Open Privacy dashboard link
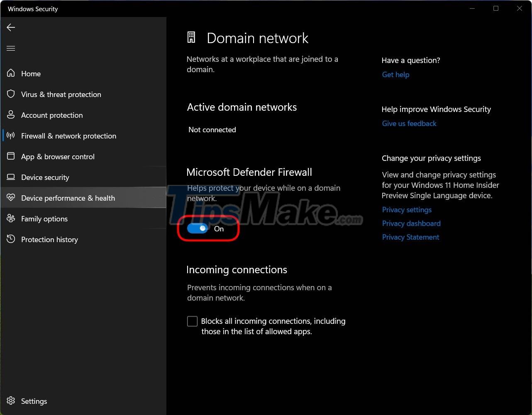The image size is (532, 415). (411, 223)
